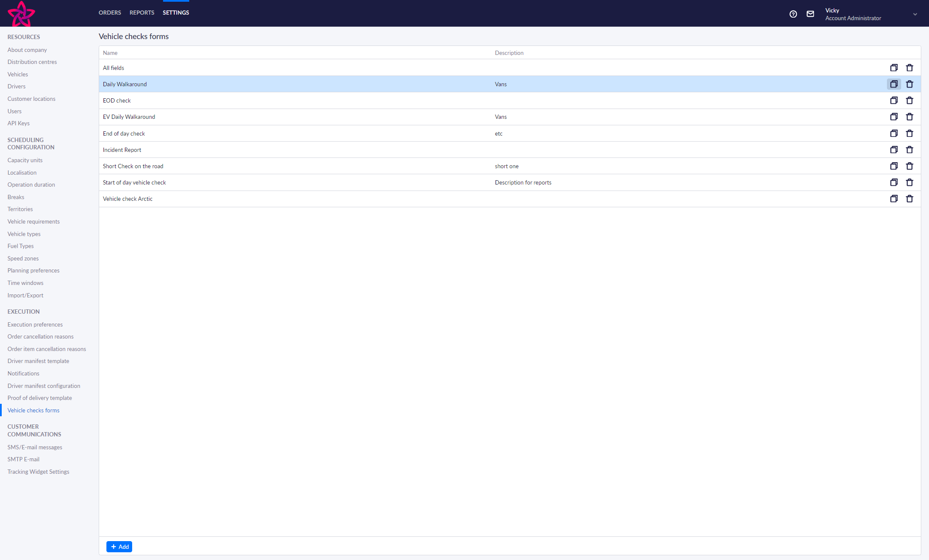Open the Incident Report row

tap(510, 150)
